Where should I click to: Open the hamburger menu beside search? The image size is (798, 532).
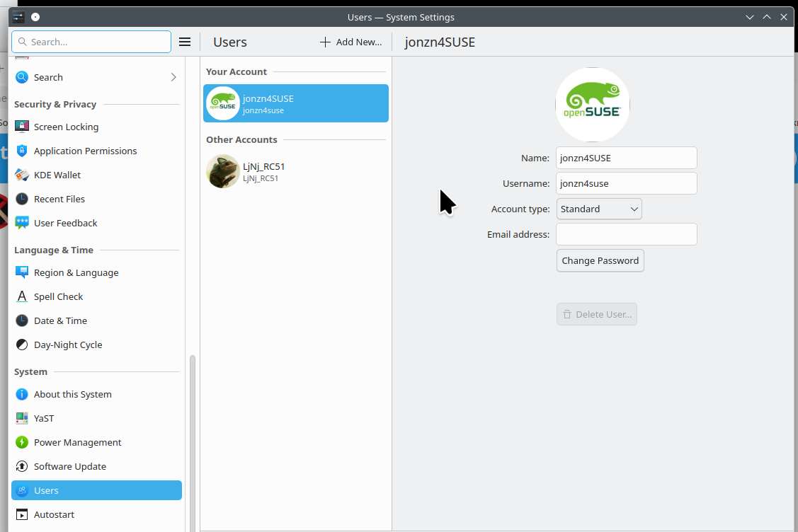coord(185,42)
